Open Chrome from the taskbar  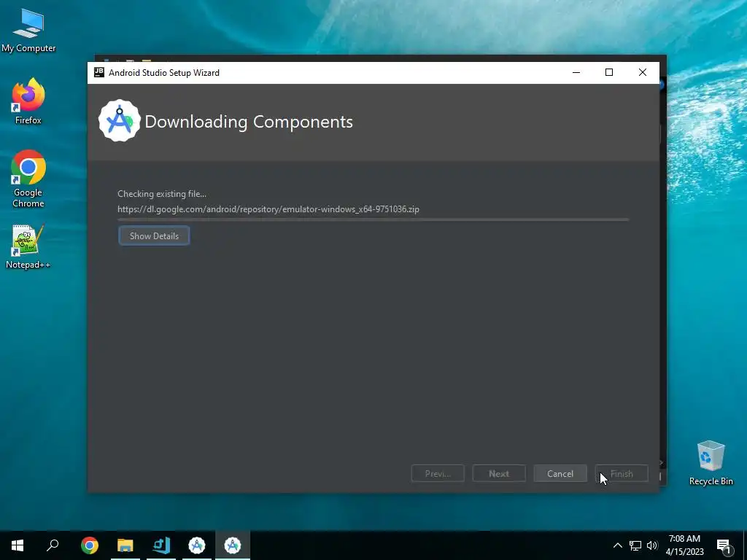pos(89,545)
